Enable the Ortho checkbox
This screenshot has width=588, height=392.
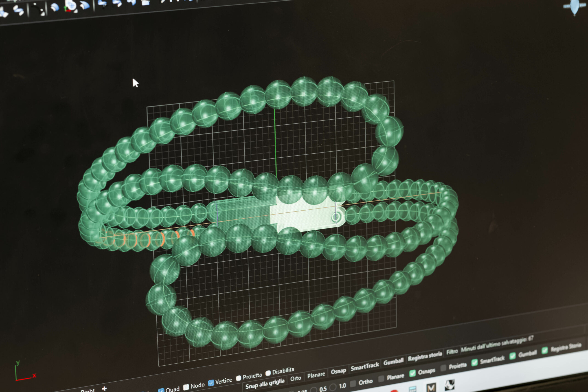click(x=353, y=384)
